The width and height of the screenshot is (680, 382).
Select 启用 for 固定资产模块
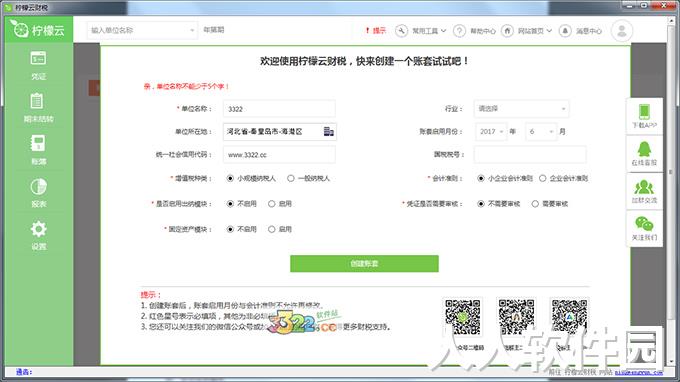271,229
